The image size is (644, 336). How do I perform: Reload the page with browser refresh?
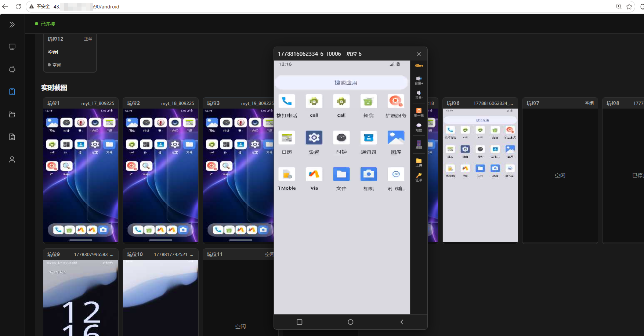(18, 7)
